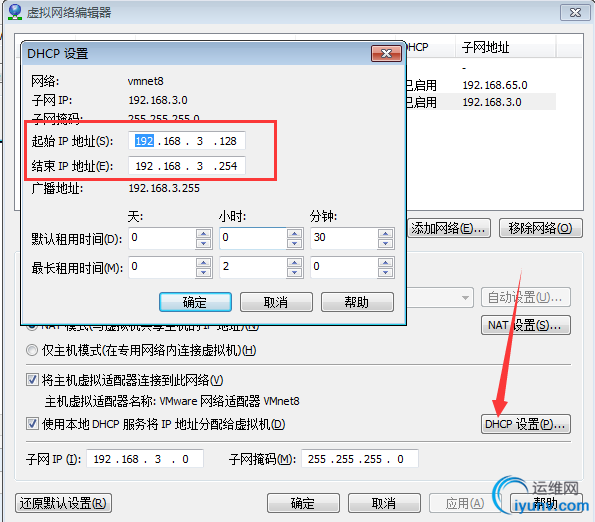
Task: Click 移除网络(O) button
Action: point(540,228)
